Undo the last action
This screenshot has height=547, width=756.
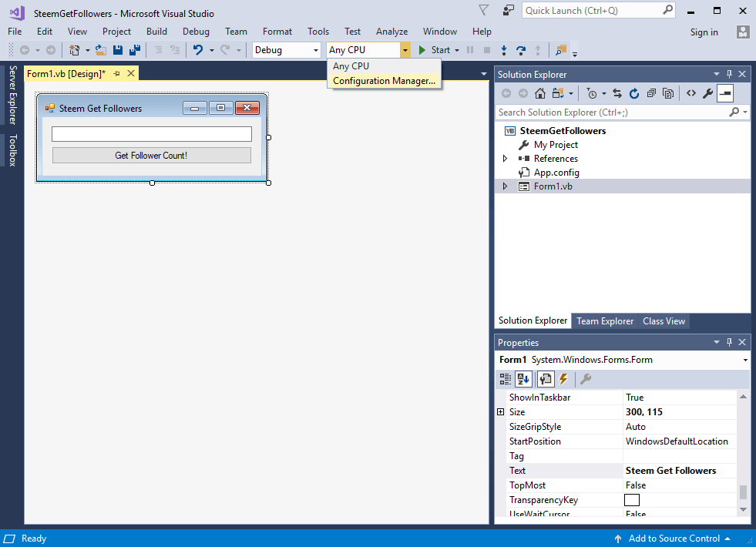point(198,49)
